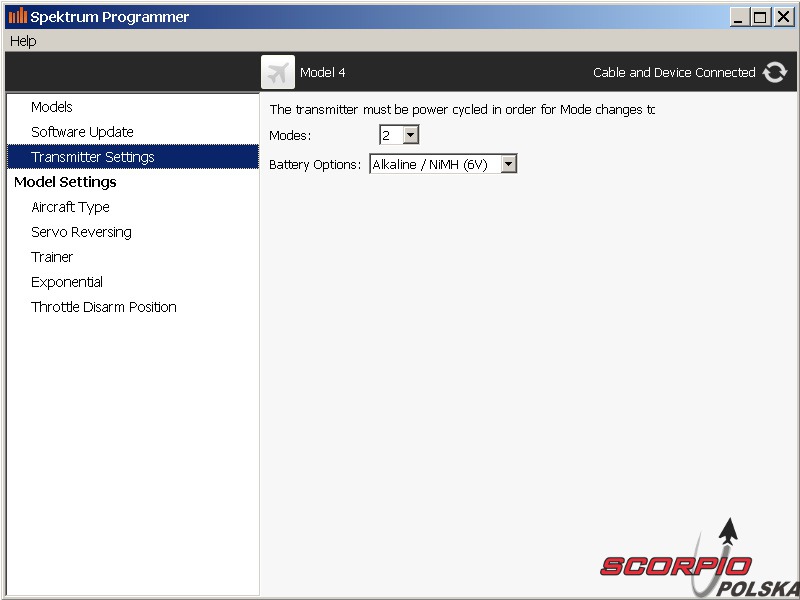800x600 pixels.
Task: Click the Spektrum Programmer title bar logo
Action: 18,16
